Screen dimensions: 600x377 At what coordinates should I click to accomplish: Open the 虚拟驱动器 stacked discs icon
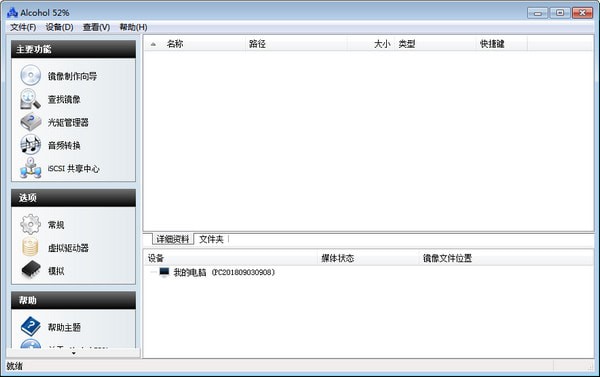[x=31, y=247]
